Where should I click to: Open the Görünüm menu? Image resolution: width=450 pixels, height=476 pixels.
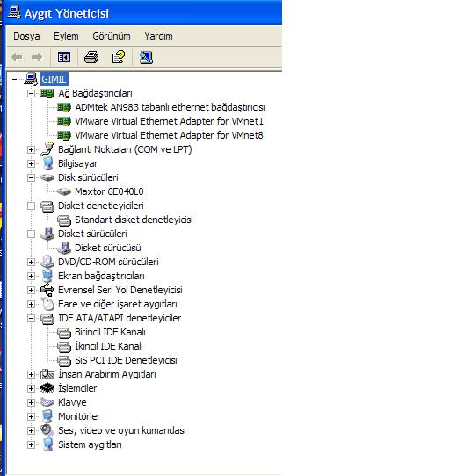pyautogui.click(x=112, y=36)
